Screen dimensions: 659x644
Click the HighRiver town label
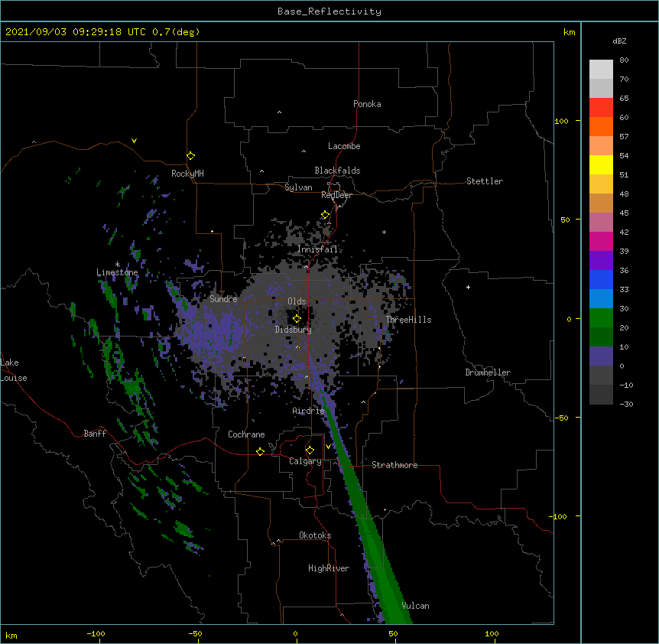coord(329,568)
